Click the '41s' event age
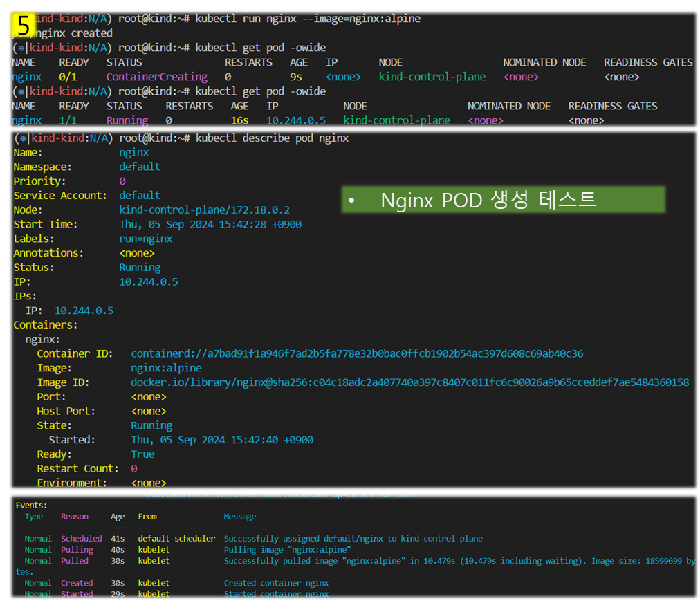Screen dimensions: 700x601 tap(118, 539)
